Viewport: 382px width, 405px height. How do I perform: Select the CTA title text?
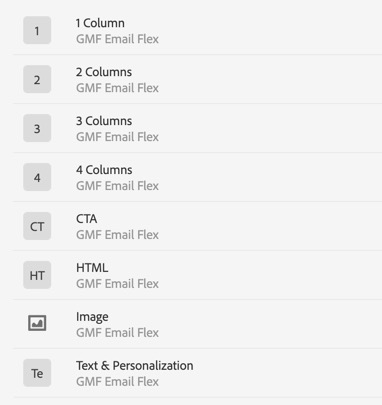tap(87, 219)
